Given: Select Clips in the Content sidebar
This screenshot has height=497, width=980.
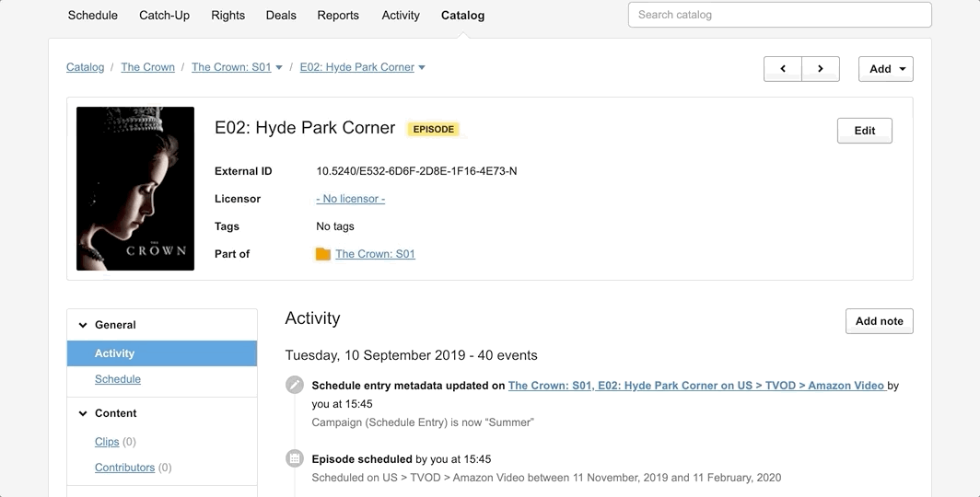Looking at the screenshot, I should pyautogui.click(x=107, y=442).
